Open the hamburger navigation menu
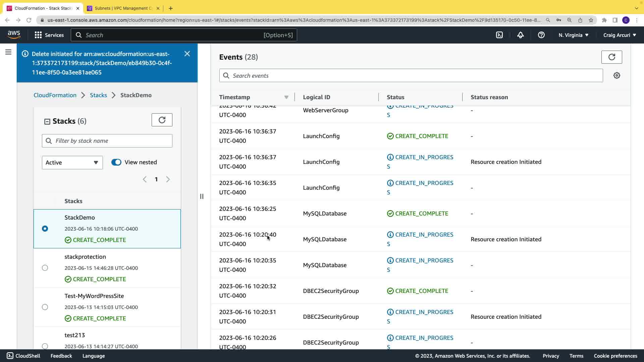The image size is (644, 362). coord(8,52)
